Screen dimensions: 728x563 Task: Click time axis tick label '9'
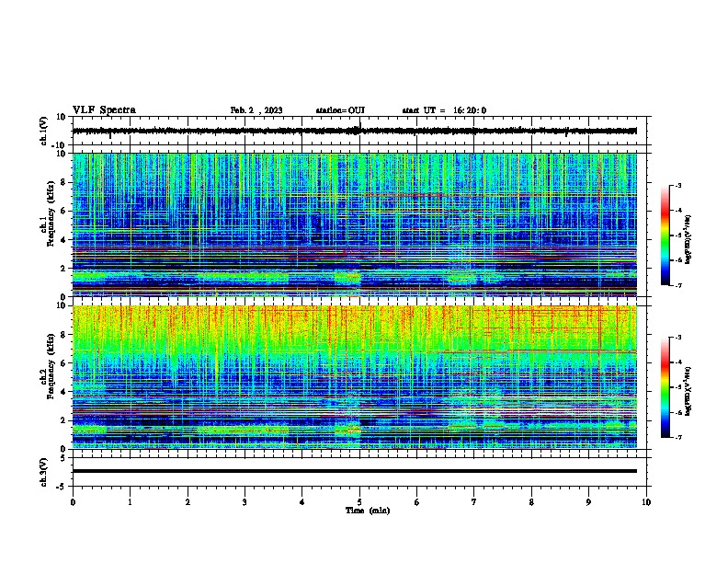click(588, 501)
